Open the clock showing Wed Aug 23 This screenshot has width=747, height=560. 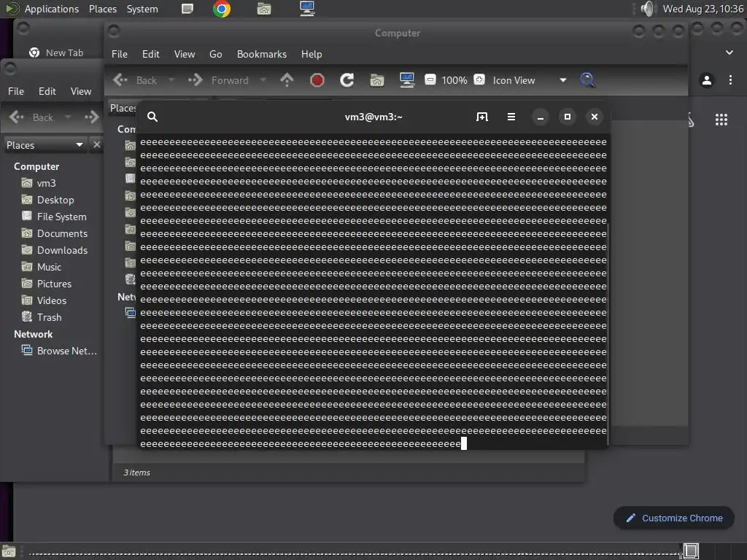click(x=703, y=9)
